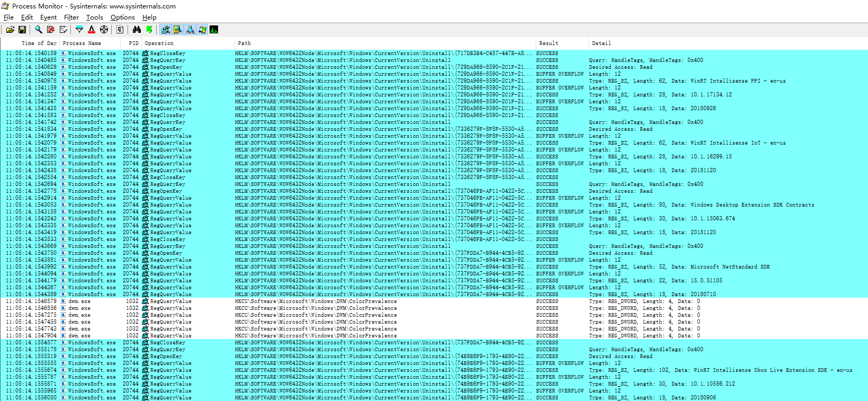The image size is (868, 401).
Task: Click the Path column header
Action: [385, 43]
